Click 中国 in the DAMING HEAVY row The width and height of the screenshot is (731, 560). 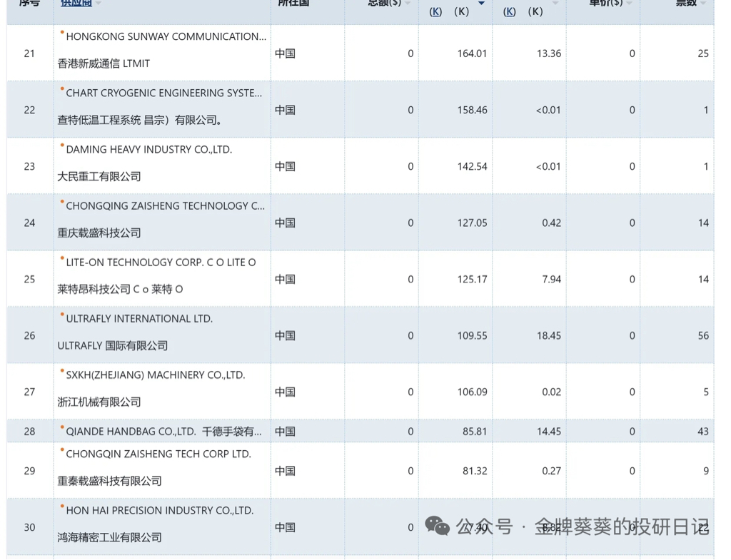coord(285,166)
